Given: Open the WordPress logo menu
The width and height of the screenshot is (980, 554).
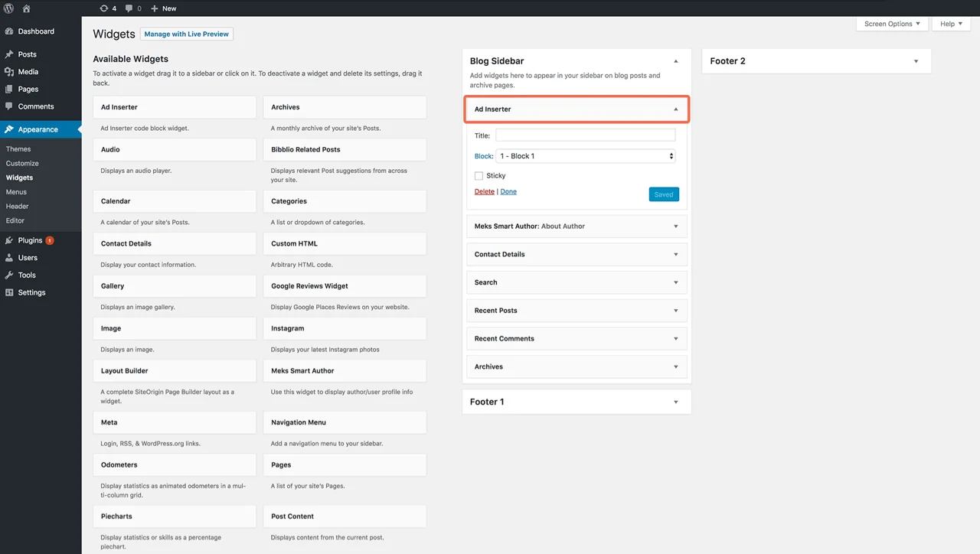Looking at the screenshot, I should coord(9,8).
